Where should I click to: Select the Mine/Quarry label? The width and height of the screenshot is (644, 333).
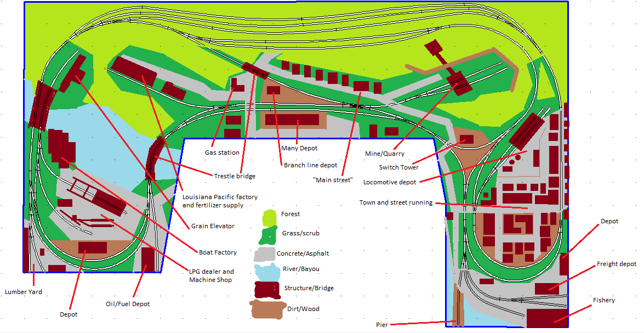pos(385,153)
